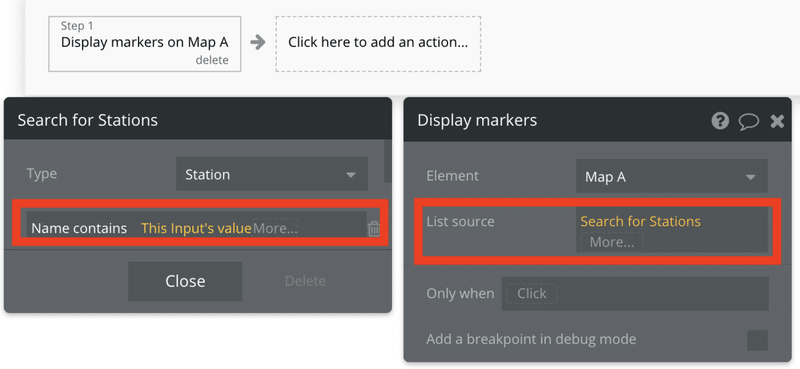Click This Input's value expression
This screenshot has height=369, width=800.
click(x=196, y=228)
